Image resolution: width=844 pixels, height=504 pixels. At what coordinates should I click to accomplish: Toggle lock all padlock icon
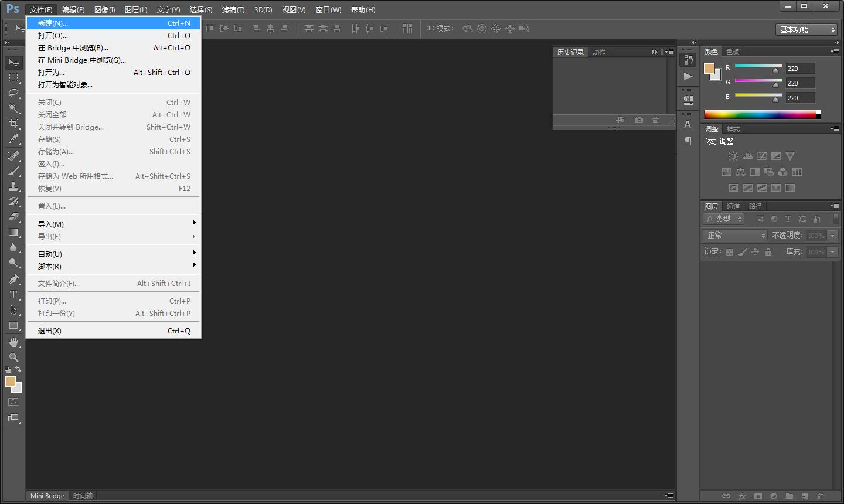(x=768, y=252)
